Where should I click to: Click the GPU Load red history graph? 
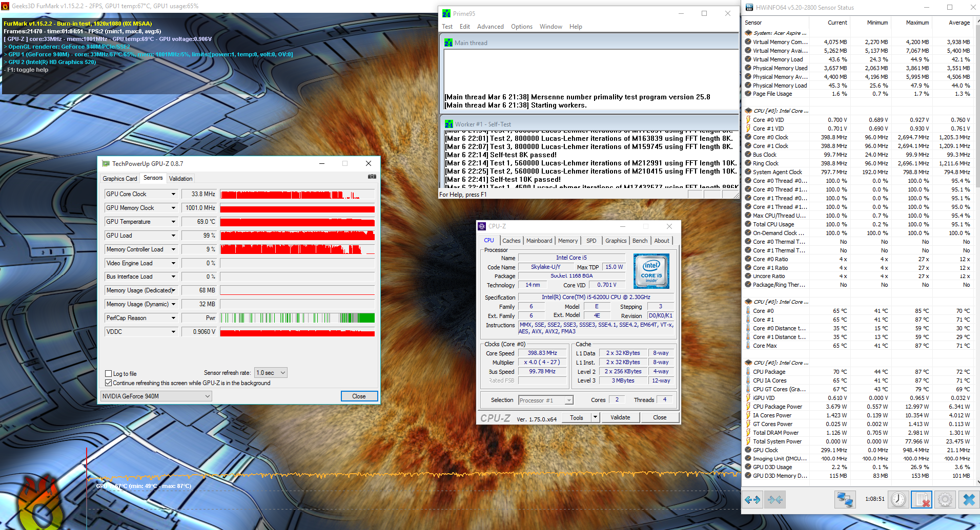coord(297,236)
